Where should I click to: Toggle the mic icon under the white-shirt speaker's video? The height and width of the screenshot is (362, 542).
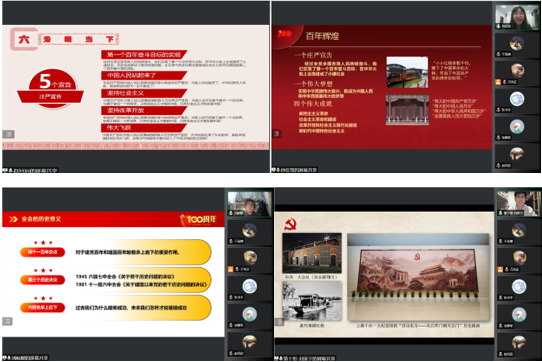coord(501,213)
